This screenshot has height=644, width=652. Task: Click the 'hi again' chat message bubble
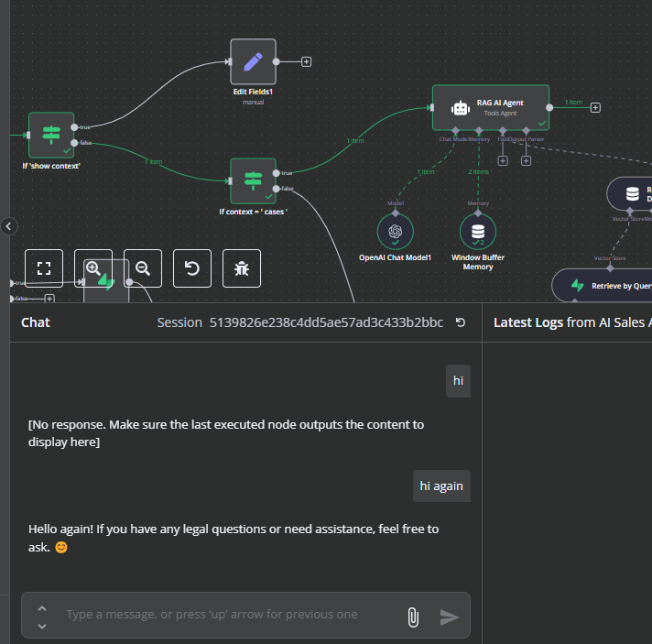point(441,486)
